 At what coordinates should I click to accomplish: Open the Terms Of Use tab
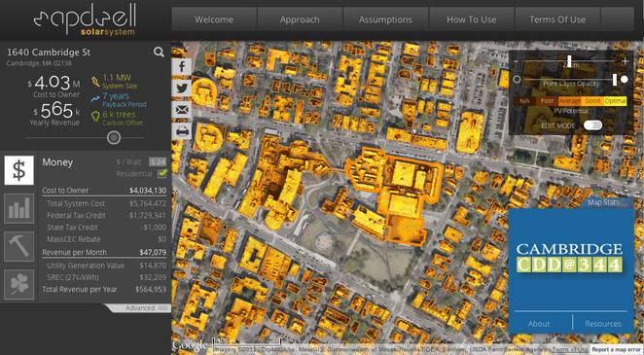[557, 19]
